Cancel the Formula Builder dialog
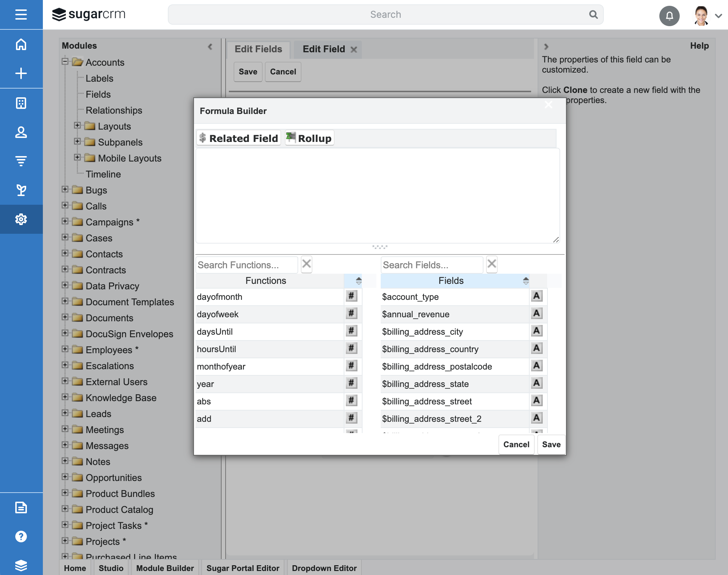This screenshot has height=575, width=728. pos(516,444)
